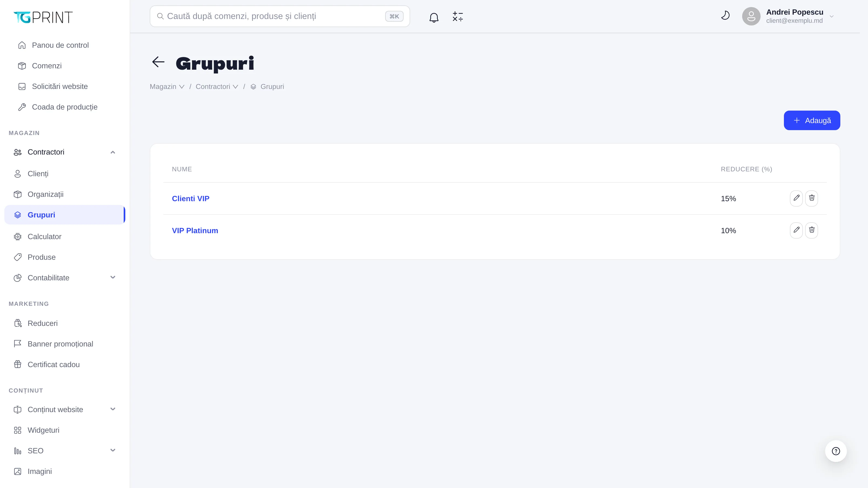The height and width of the screenshot is (488, 868).
Task: Edit the Clienti VIP group
Action: pyautogui.click(x=796, y=198)
